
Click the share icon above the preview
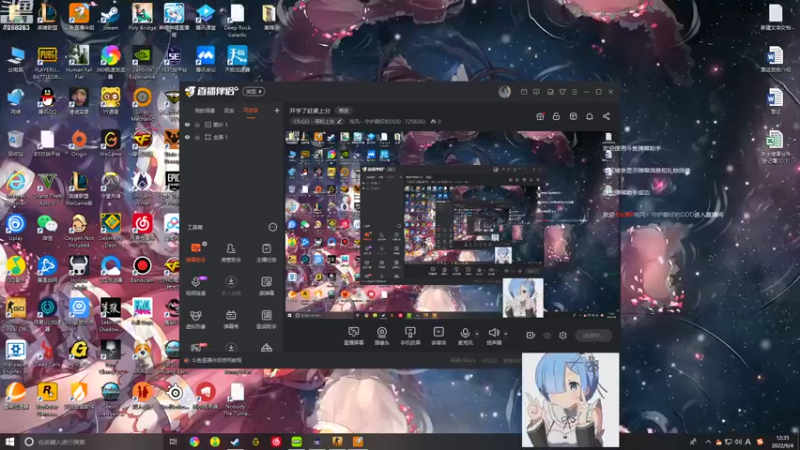tap(606, 116)
